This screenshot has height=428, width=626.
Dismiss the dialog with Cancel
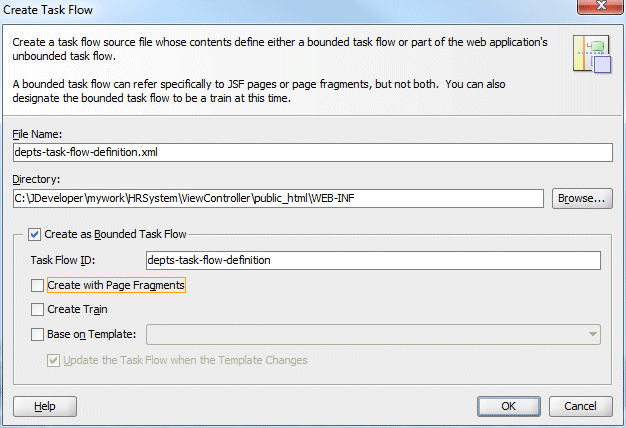tap(580, 406)
